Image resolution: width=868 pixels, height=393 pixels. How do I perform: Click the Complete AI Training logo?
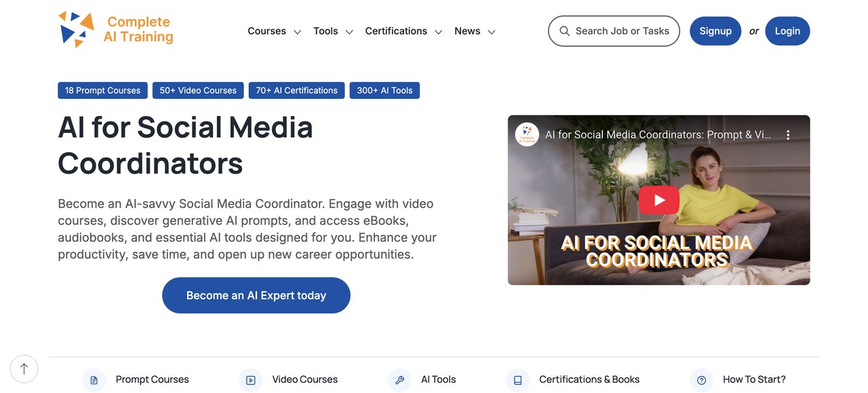(116, 30)
